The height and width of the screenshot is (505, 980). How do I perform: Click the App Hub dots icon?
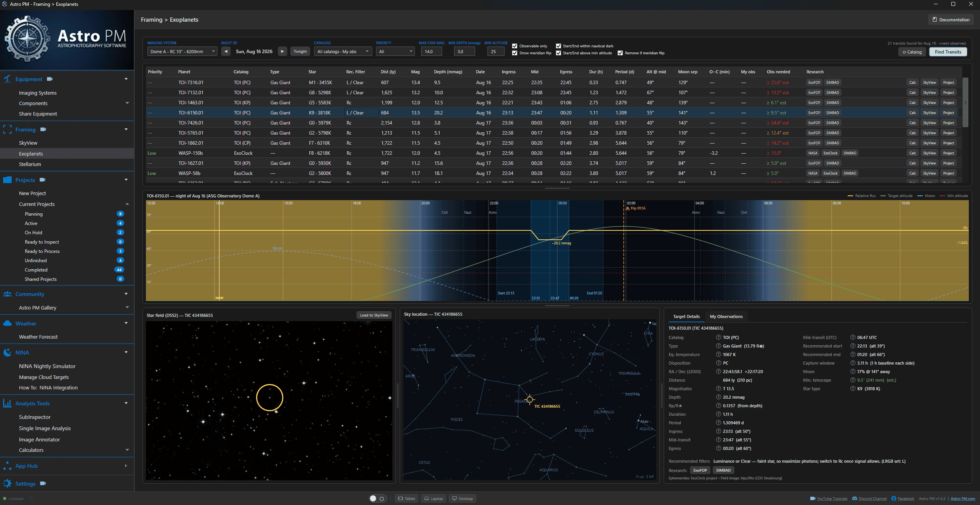[7, 466]
